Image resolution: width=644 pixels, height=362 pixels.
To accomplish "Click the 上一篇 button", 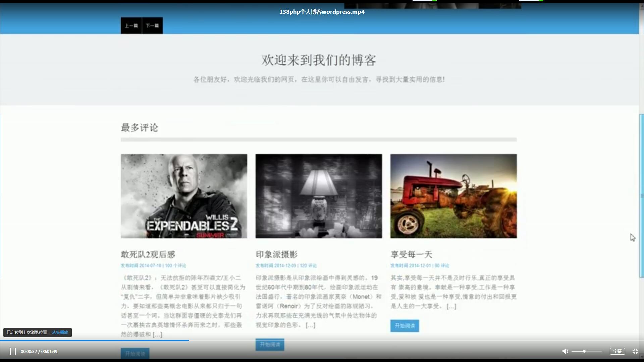I will coord(131,25).
